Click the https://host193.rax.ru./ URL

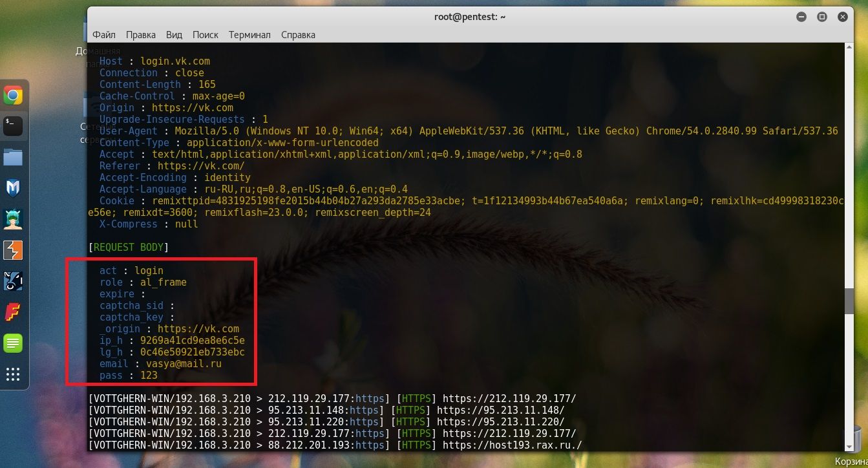click(513, 445)
